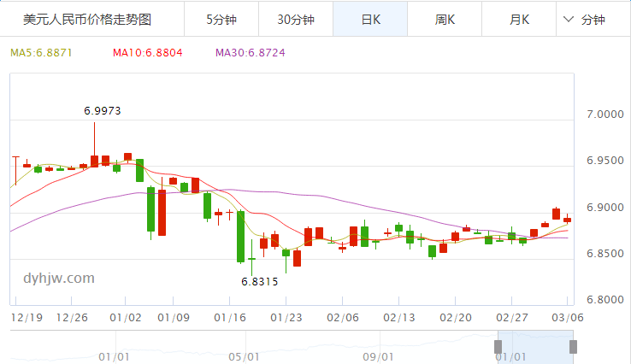This screenshot has width=631, height=364.
Task: Click the 02/06 date axis label
Action: [343, 318]
